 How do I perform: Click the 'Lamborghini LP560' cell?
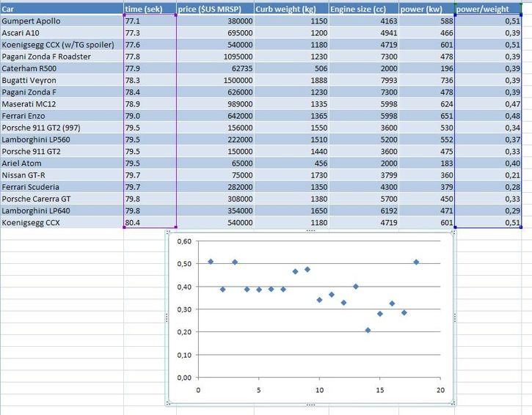[62, 140]
